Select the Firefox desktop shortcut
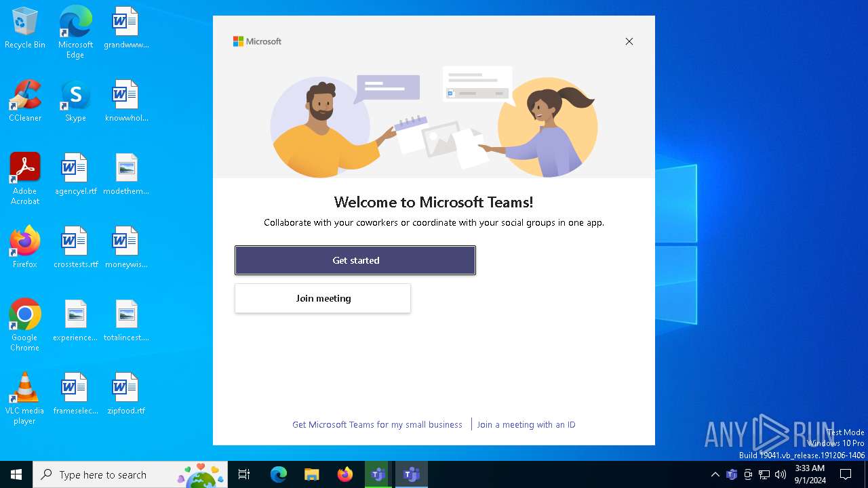868x488 pixels. tap(25, 248)
